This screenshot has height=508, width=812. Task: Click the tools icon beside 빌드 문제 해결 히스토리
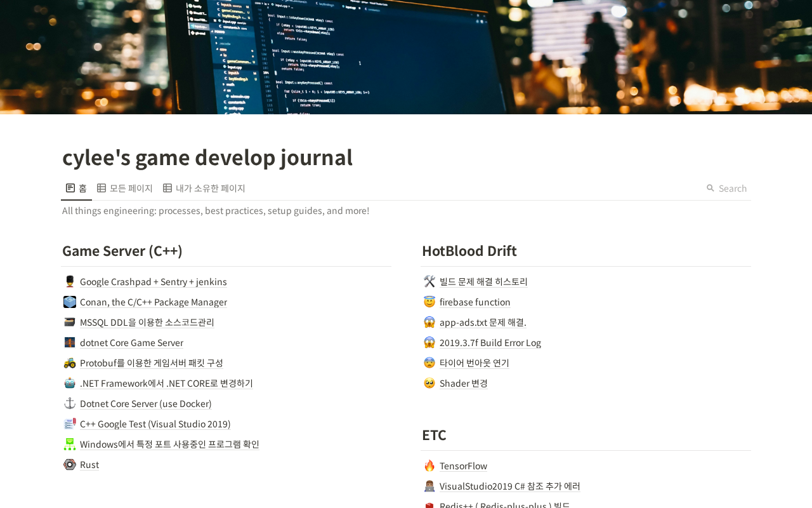(429, 281)
